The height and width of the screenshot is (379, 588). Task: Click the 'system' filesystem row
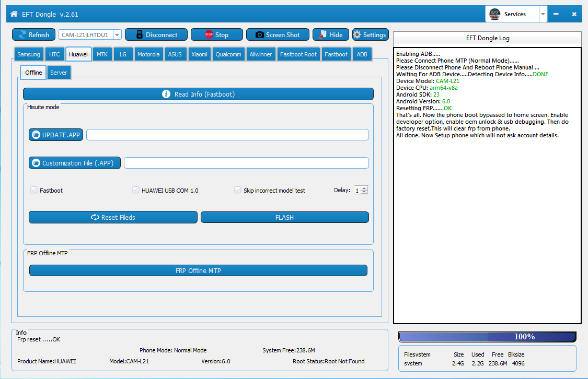tap(464, 363)
